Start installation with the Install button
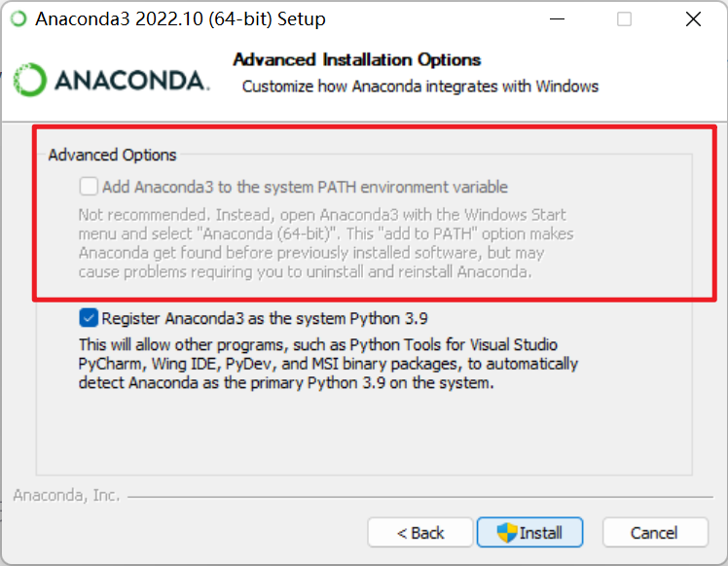 coord(529,533)
